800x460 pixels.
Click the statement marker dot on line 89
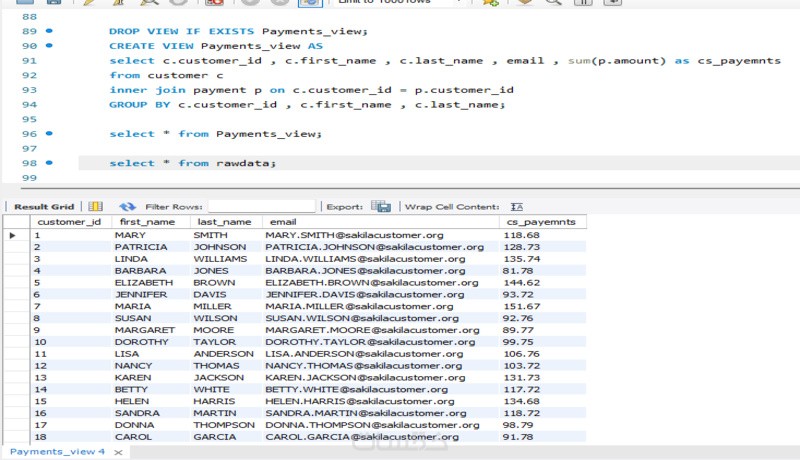click(49, 31)
